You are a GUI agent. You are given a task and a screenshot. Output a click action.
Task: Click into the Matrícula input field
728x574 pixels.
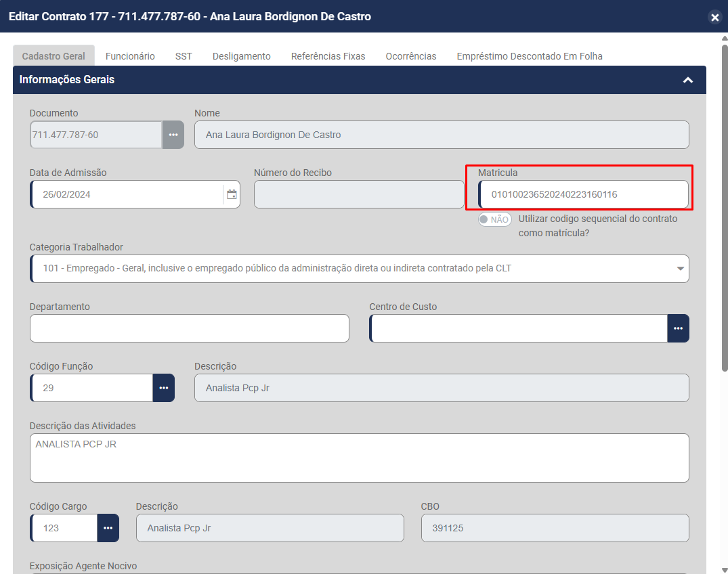tap(582, 194)
